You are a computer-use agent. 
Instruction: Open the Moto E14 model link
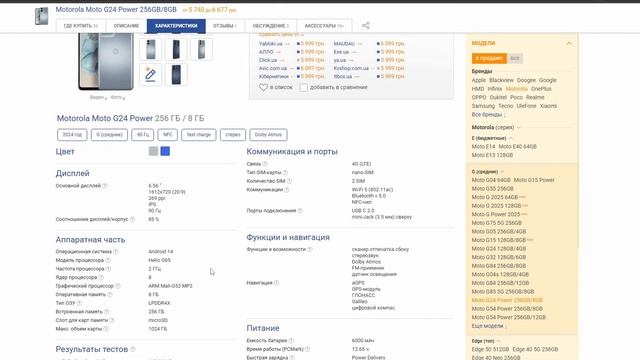(x=483, y=147)
